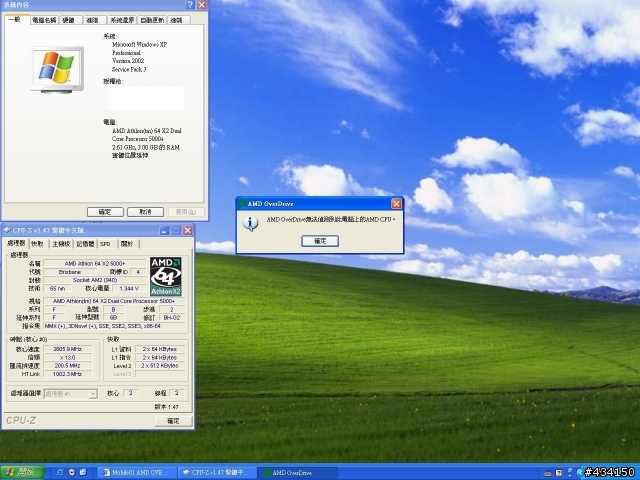This screenshot has height=480, width=640.
Task: Click the '1.344 V' core voltage value
Action: 129,288
